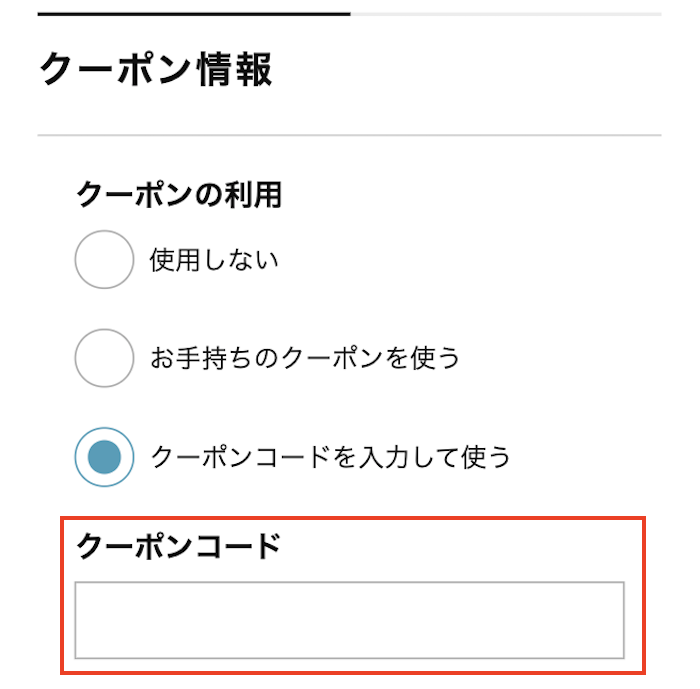Screen dimensions: 700x689
Task: Click the クーポンコードを入力して使う label text
Action: [x=330, y=457]
